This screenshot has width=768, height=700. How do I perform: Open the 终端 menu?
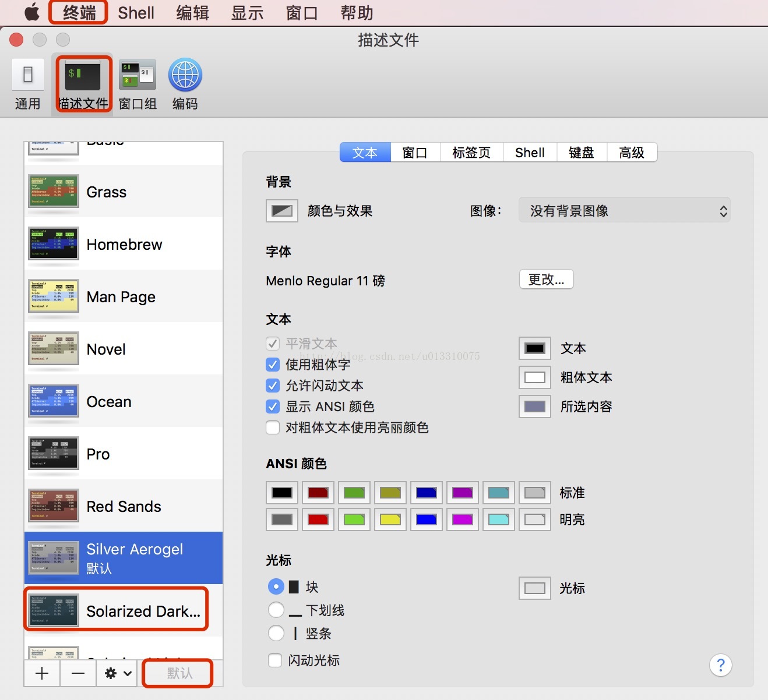pyautogui.click(x=79, y=12)
